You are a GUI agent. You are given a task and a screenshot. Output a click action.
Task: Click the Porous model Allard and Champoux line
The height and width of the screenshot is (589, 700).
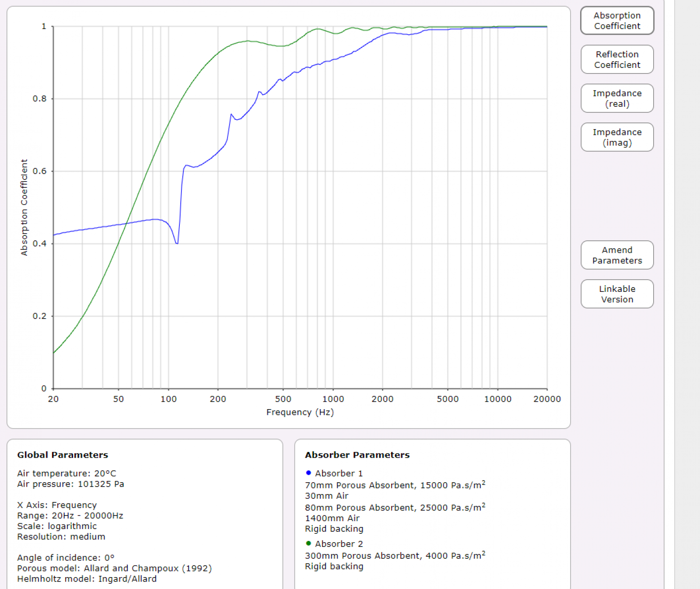tap(114, 568)
